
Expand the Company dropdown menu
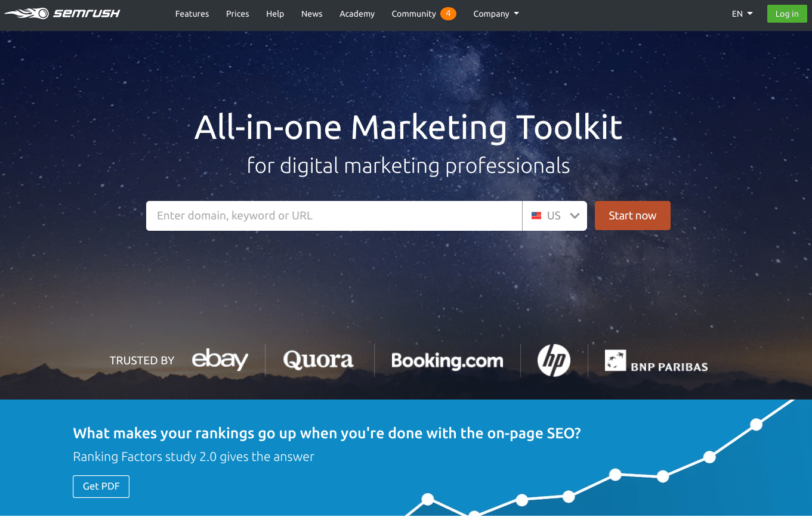[x=496, y=14]
